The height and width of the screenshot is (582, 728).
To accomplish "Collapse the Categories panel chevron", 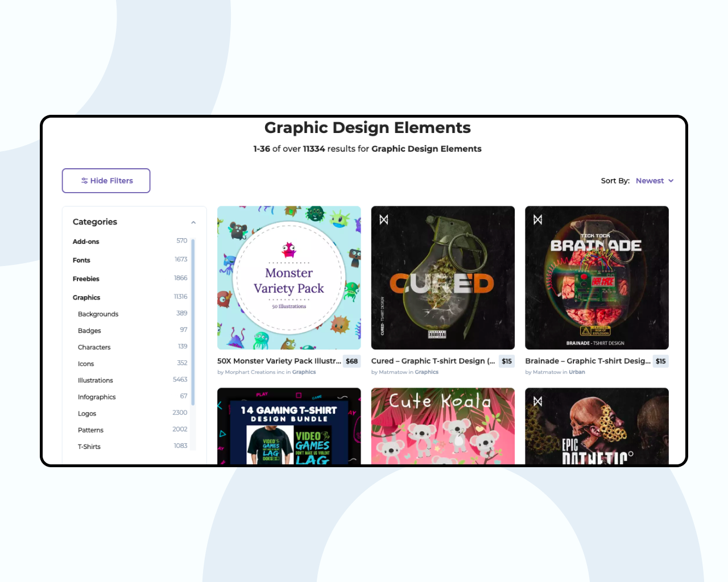I will point(193,222).
